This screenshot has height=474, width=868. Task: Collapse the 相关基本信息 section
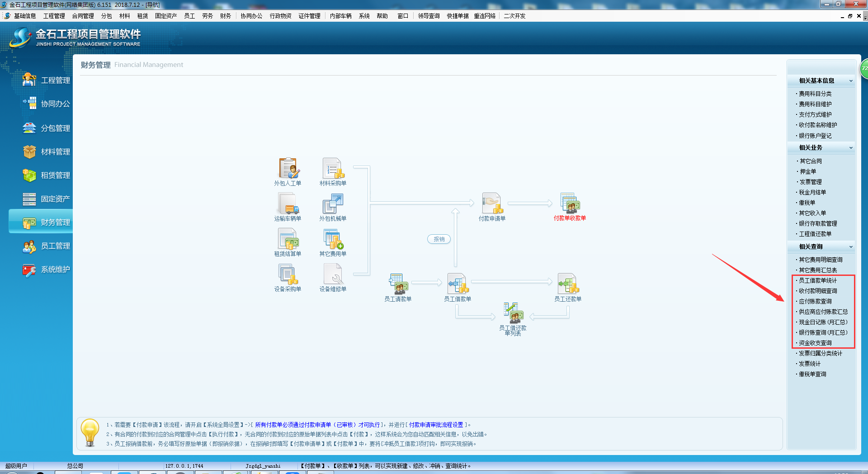click(x=851, y=81)
